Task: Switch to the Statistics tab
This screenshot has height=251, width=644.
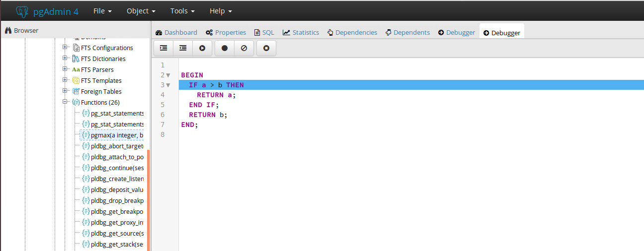Action: [x=301, y=32]
